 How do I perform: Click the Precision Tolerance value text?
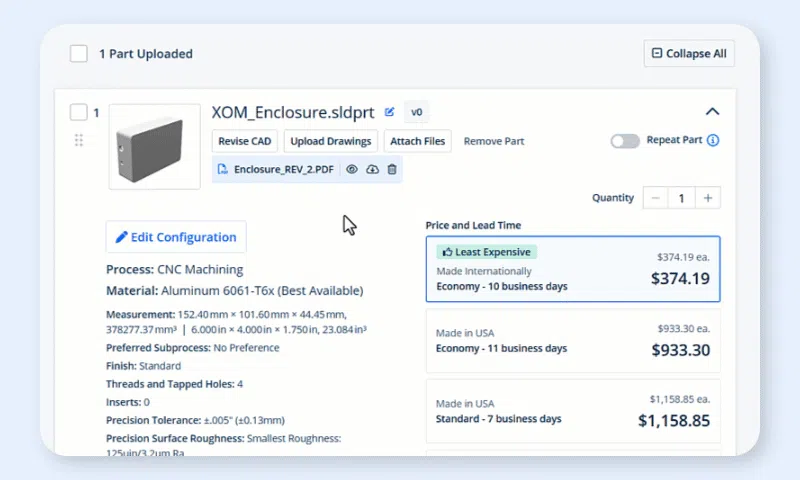244,420
